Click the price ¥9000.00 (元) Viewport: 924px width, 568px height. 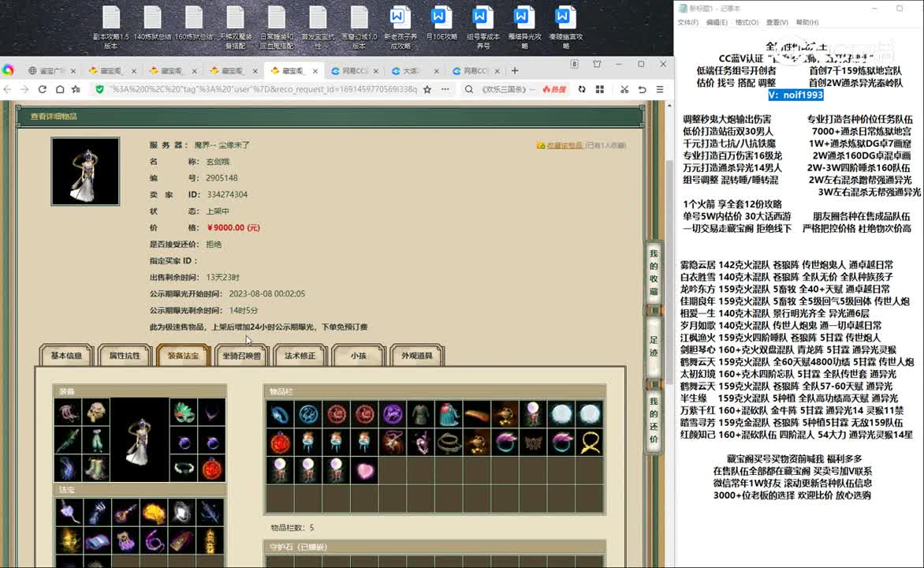tap(233, 228)
